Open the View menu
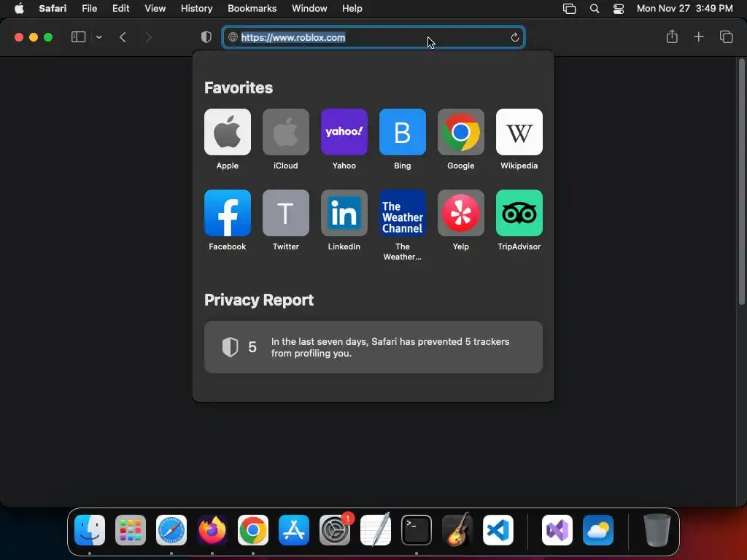Image resolution: width=747 pixels, height=560 pixels. [x=155, y=9]
